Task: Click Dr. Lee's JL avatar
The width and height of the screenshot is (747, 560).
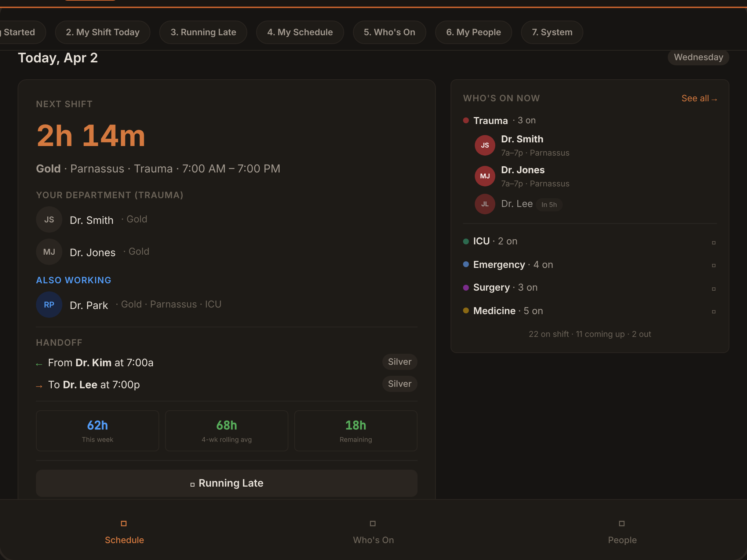Action: coord(485,204)
